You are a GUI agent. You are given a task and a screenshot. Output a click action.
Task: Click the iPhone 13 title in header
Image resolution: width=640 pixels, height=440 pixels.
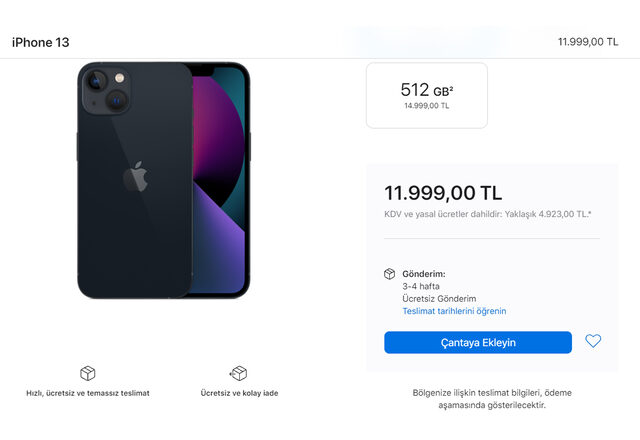tap(40, 42)
